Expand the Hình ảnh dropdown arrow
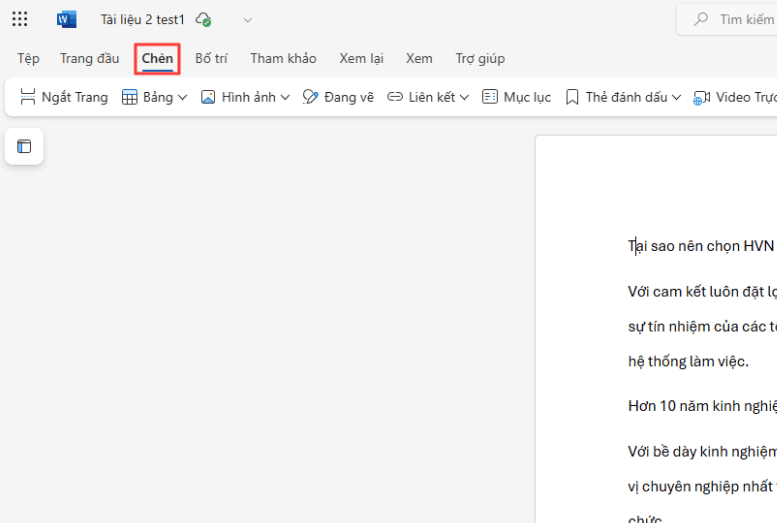The height and width of the screenshot is (523, 777). point(285,98)
